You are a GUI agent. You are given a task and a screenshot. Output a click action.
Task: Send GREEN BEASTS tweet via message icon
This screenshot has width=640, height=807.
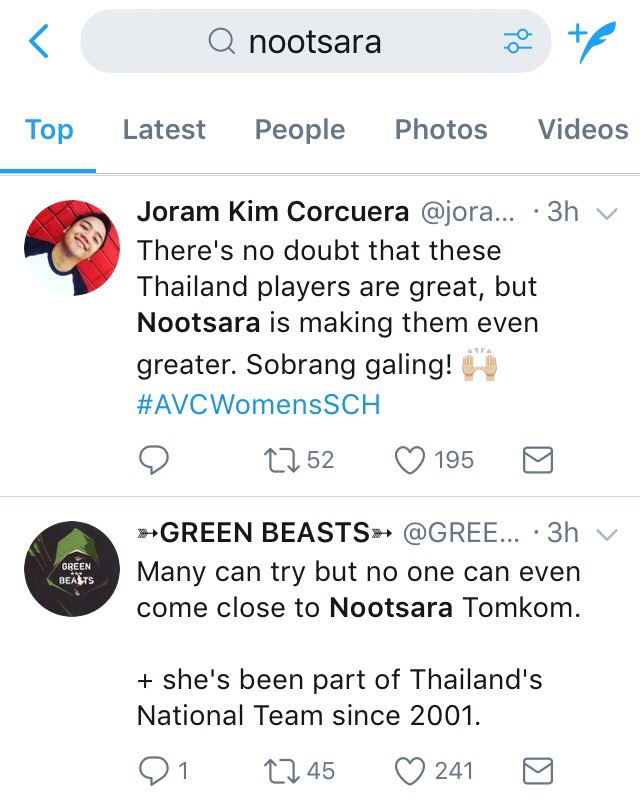click(x=538, y=770)
